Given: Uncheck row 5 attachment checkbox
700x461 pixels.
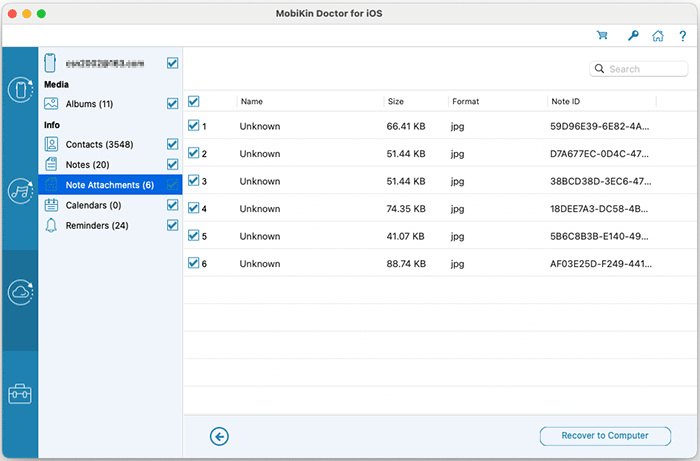Looking at the screenshot, I should click(x=193, y=235).
